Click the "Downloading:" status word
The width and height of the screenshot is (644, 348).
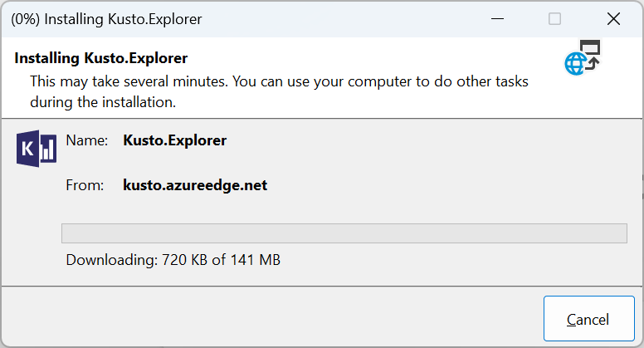point(111,260)
